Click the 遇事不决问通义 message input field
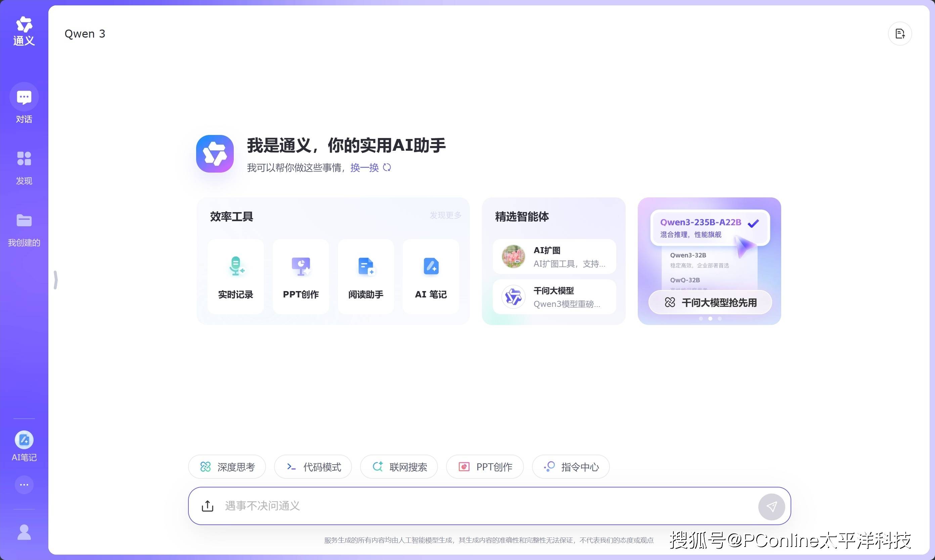This screenshot has height=560, width=935. [472, 506]
